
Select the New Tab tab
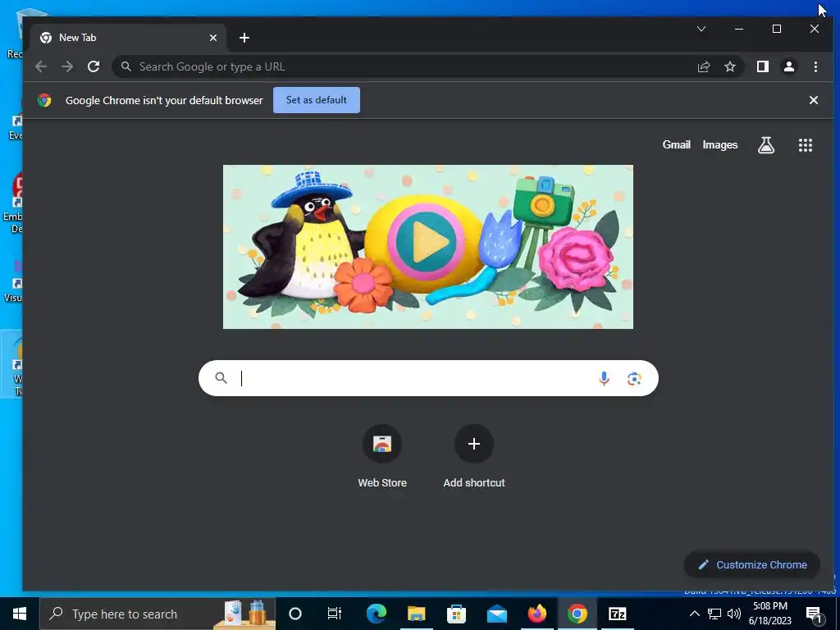click(129, 38)
